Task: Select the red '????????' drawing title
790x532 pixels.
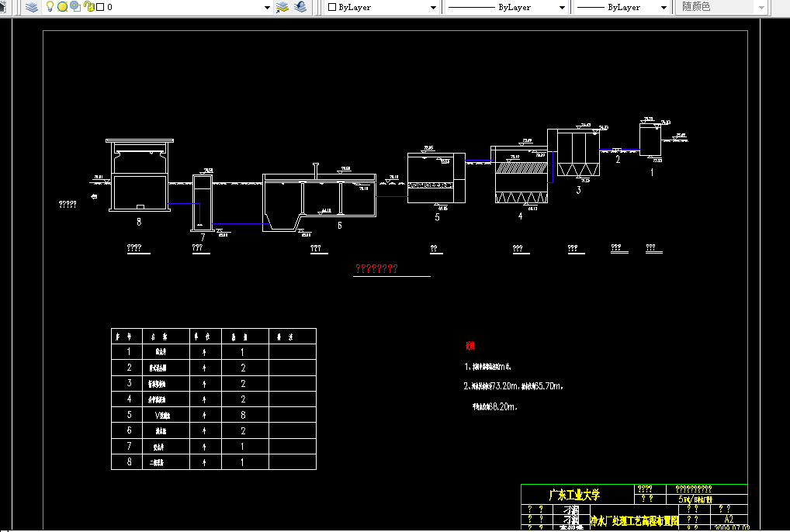Action: pos(377,268)
